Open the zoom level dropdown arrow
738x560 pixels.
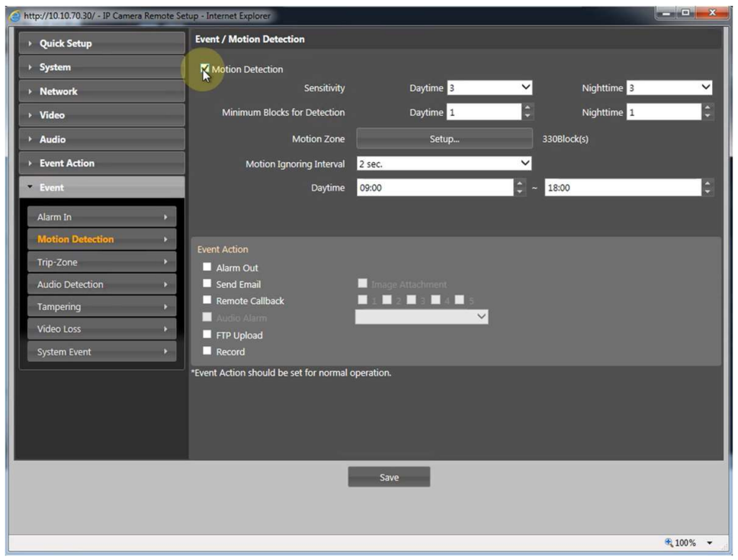point(709,543)
